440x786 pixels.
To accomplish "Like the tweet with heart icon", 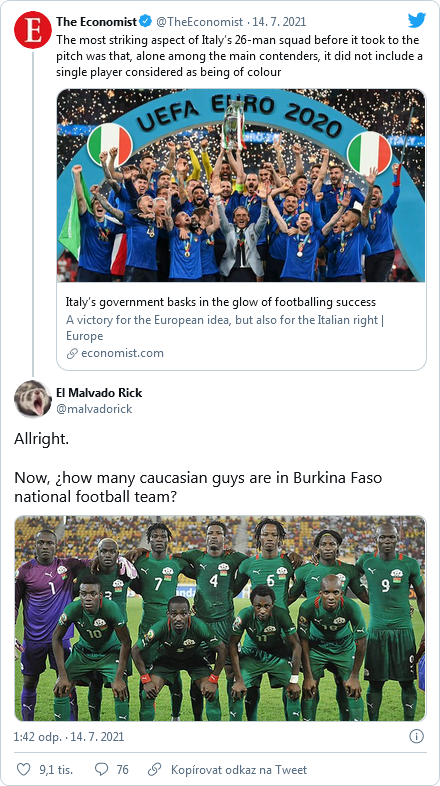I will coord(24,769).
